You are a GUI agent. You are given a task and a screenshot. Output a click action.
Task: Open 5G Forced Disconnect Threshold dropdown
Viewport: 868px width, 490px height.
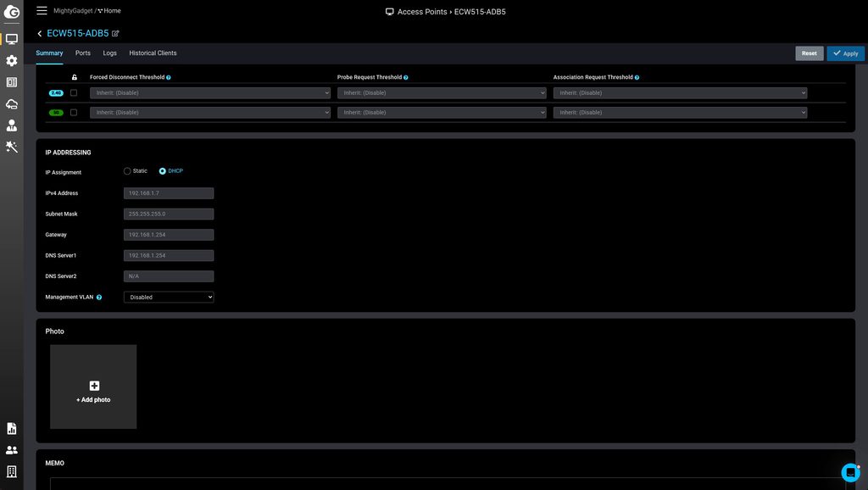[210, 113]
